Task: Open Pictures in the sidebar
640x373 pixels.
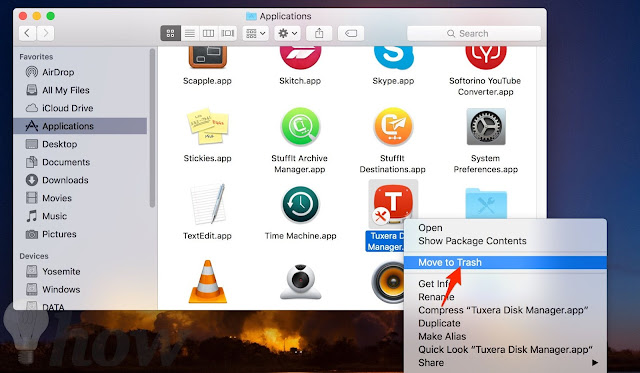Action: pos(80,234)
